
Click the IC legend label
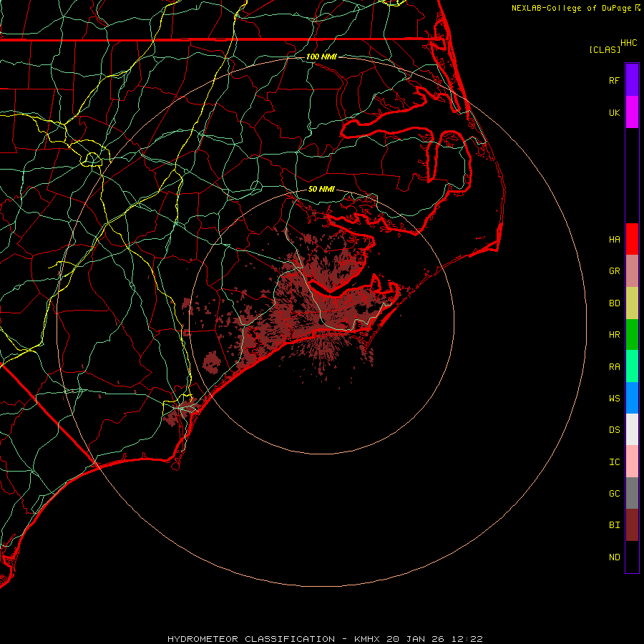614,462
